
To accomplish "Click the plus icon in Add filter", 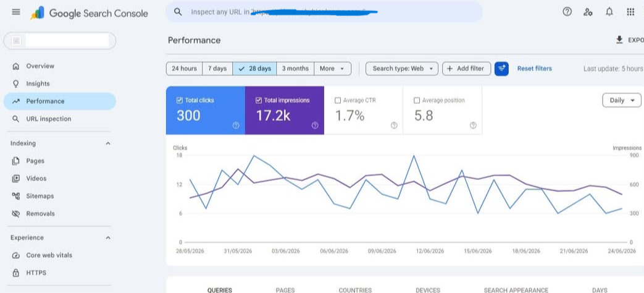I will (450, 69).
